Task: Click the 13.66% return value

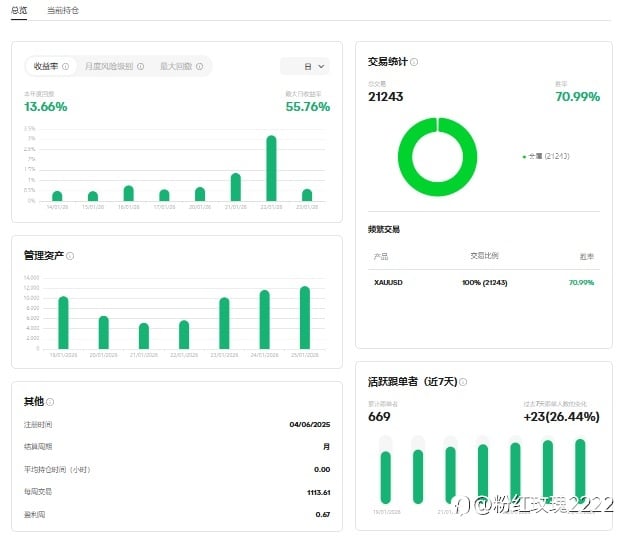Action: tap(45, 107)
